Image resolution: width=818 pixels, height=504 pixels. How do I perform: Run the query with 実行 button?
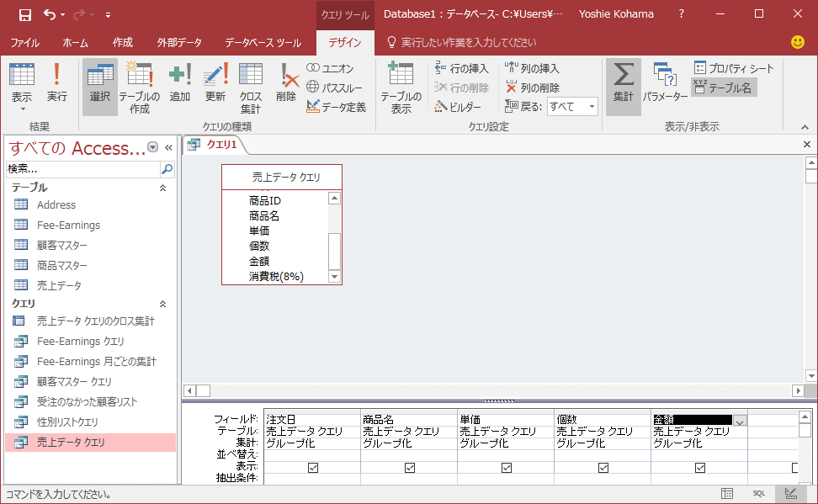coord(57,82)
